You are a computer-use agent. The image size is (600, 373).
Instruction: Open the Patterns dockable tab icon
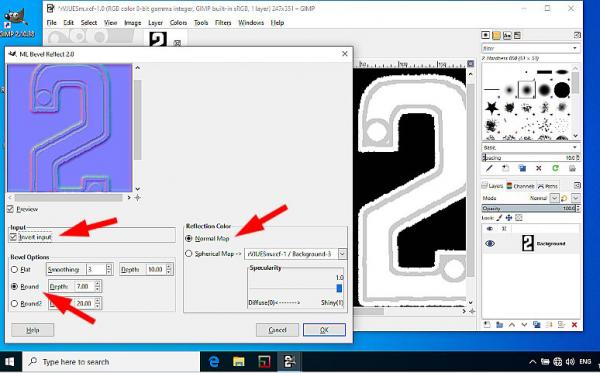point(496,36)
